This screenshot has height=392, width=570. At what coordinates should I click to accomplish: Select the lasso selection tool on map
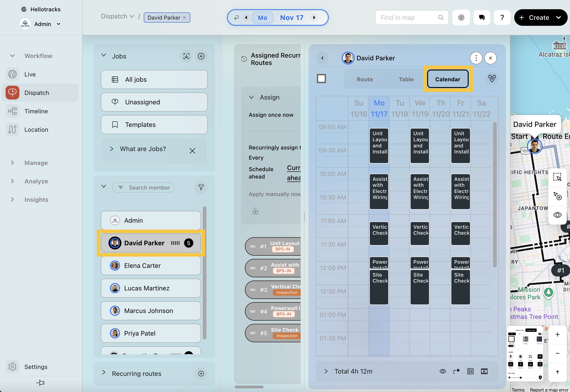pos(557,177)
